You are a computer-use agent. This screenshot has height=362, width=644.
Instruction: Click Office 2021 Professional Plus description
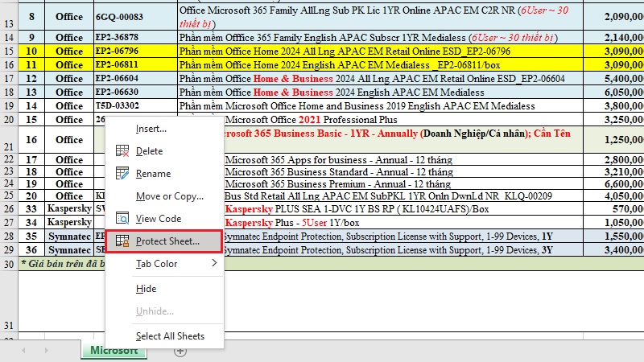coord(403,119)
